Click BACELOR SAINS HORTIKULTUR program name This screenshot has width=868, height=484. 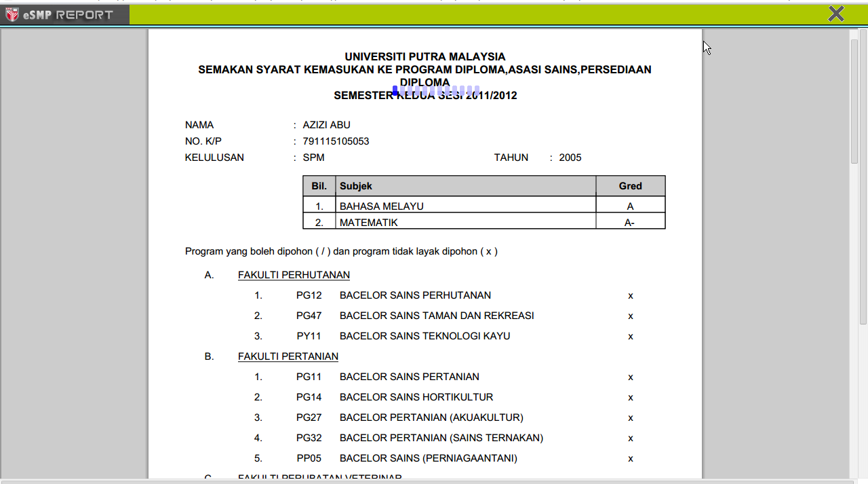point(416,397)
